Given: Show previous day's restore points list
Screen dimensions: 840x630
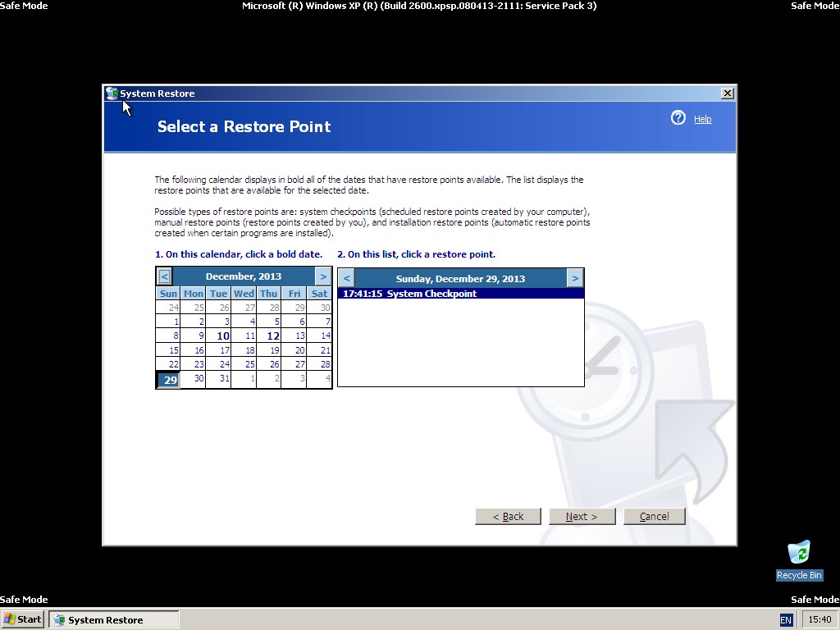Looking at the screenshot, I should 347,278.
